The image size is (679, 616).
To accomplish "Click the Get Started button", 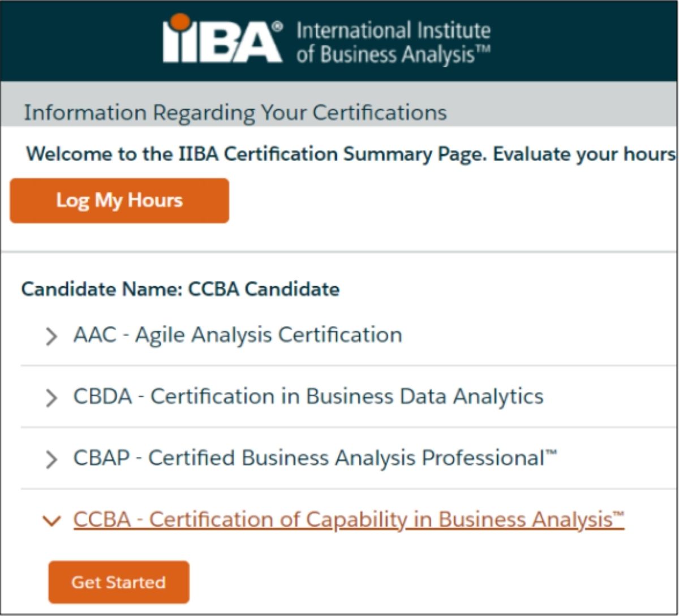I will point(118,582).
